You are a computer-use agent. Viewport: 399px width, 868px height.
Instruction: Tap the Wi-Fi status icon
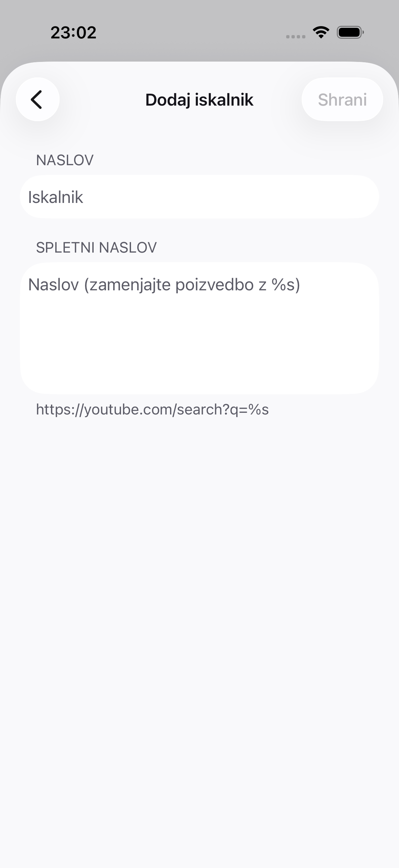point(321,32)
